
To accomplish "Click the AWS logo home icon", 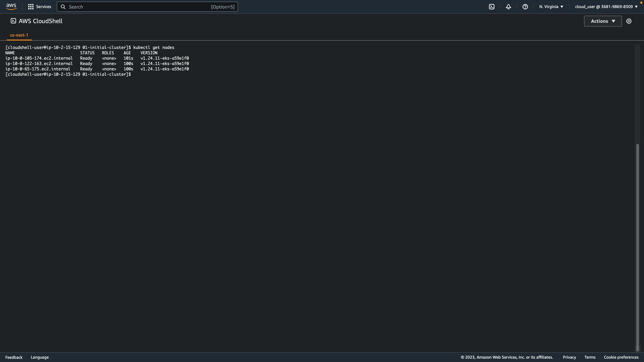I will click(11, 7).
